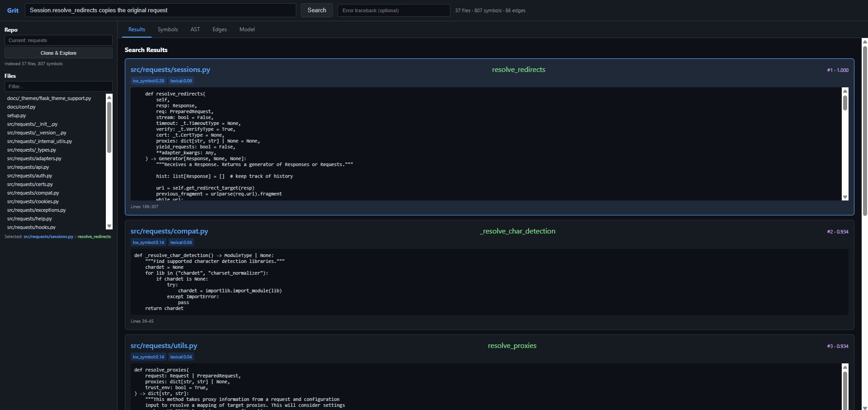Click resolve_redirects code scrollbar down arrow
This screenshot has width=868, height=410.
(845, 197)
